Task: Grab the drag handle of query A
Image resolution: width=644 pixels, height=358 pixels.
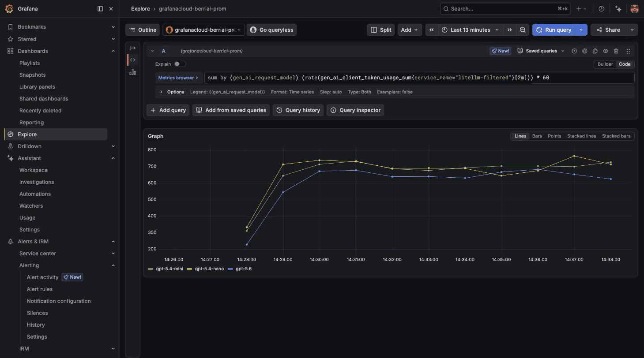Action: tap(628, 51)
